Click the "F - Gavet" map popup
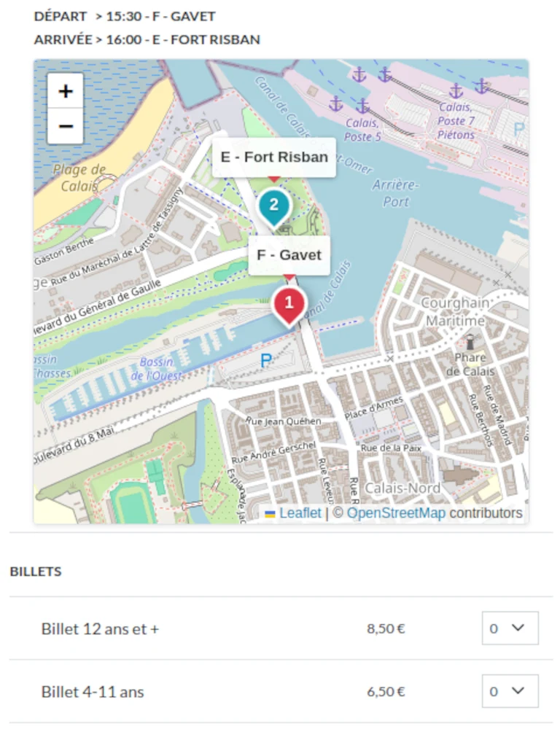The width and height of the screenshot is (560, 729). click(289, 255)
